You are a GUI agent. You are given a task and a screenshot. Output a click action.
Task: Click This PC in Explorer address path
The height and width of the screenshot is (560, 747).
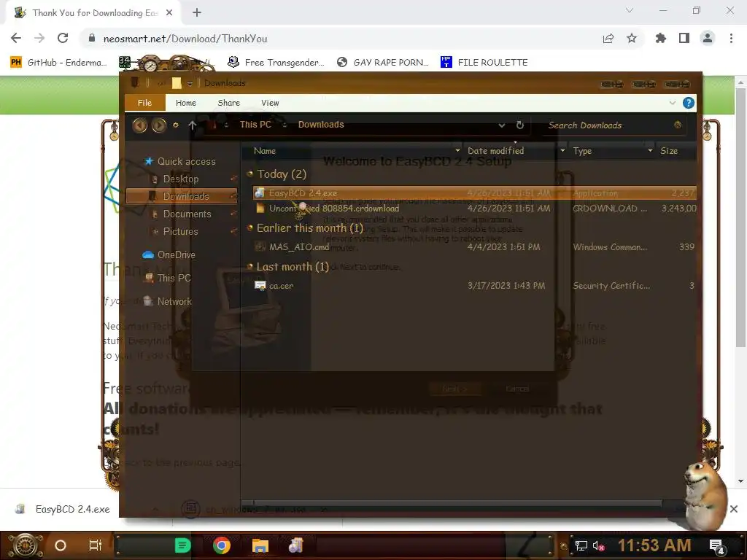tap(255, 125)
